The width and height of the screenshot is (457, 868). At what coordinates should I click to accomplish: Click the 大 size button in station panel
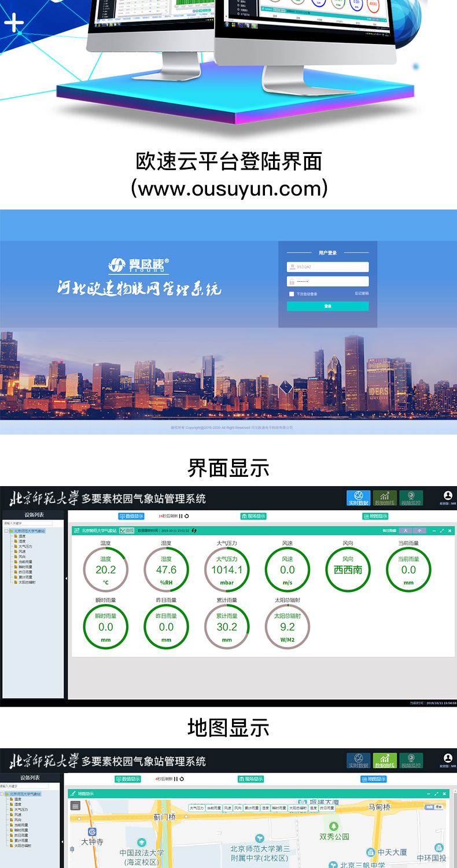406,531
